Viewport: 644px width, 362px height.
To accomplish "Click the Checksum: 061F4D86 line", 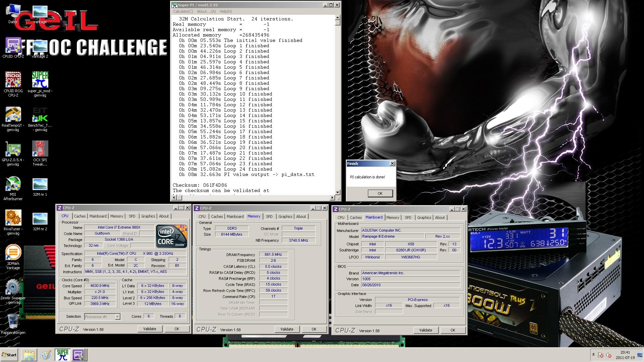I will click(200, 185).
